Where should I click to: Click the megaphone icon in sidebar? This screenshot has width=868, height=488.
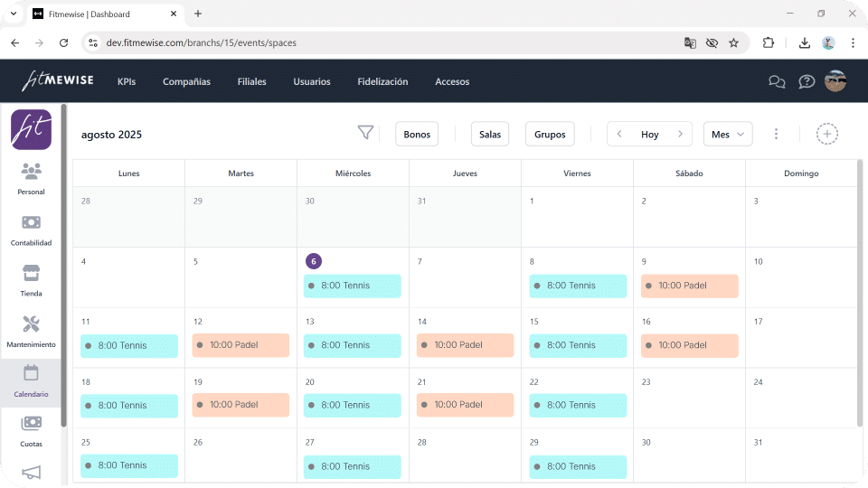point(31,473)
